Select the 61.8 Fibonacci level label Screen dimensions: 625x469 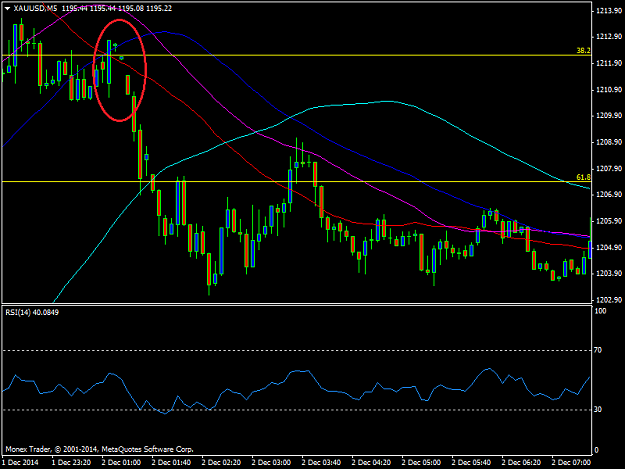click(x=583, y=177)
